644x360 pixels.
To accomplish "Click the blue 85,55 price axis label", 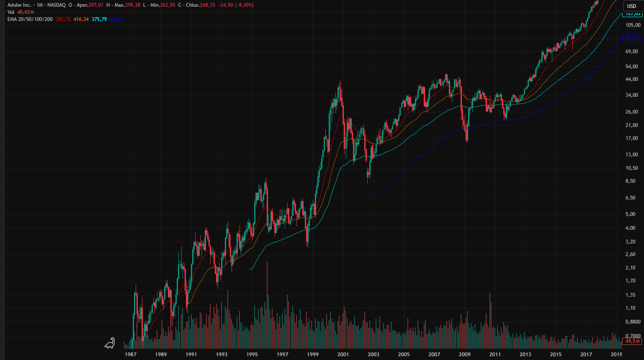I will [x=632, y=38].
